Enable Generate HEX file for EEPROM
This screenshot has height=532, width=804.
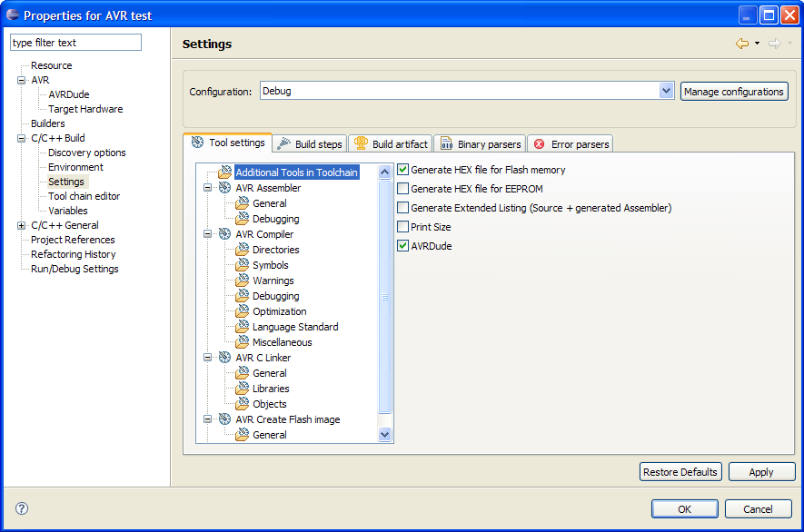click(403, 189)
